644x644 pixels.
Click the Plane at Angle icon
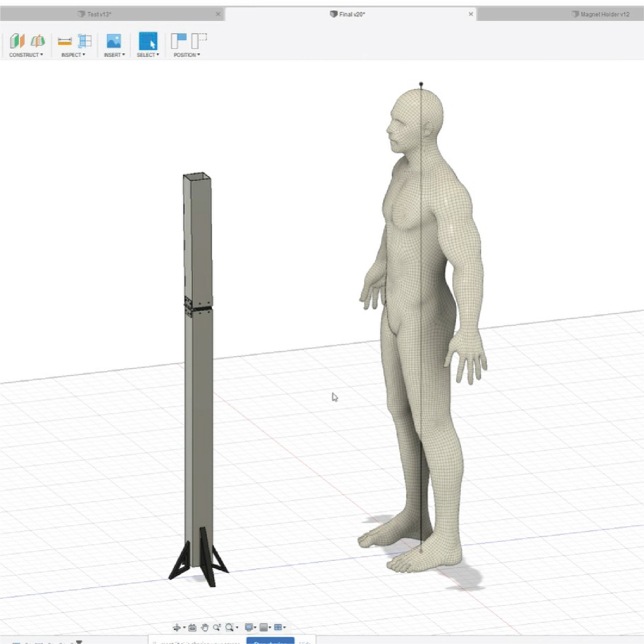tap(38, 41)
